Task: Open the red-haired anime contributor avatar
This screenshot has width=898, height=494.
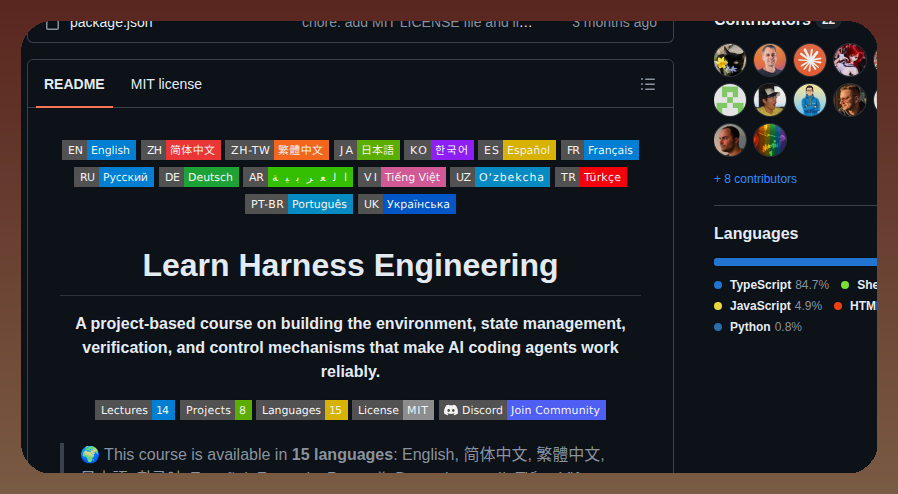Action: (x=850, y=60)
